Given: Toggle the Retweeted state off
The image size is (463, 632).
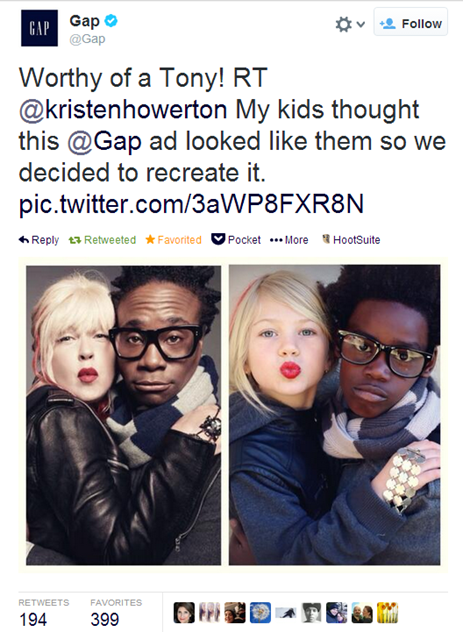Looking at the screenshot, I should (102, 240).
